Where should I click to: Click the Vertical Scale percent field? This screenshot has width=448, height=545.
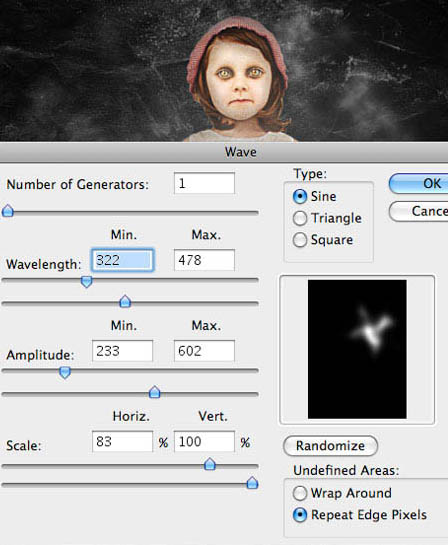(204, 441)
